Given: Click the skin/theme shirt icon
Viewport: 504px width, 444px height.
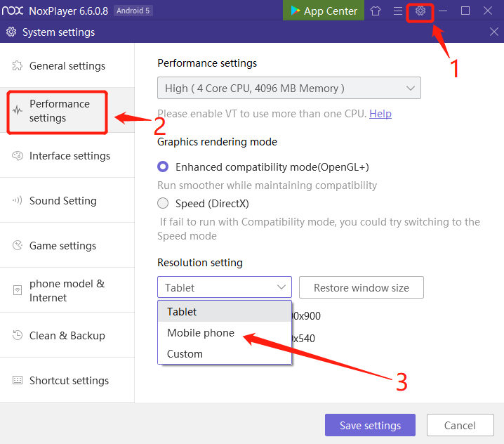Looking at the screenshot, I should pos(376,11).
